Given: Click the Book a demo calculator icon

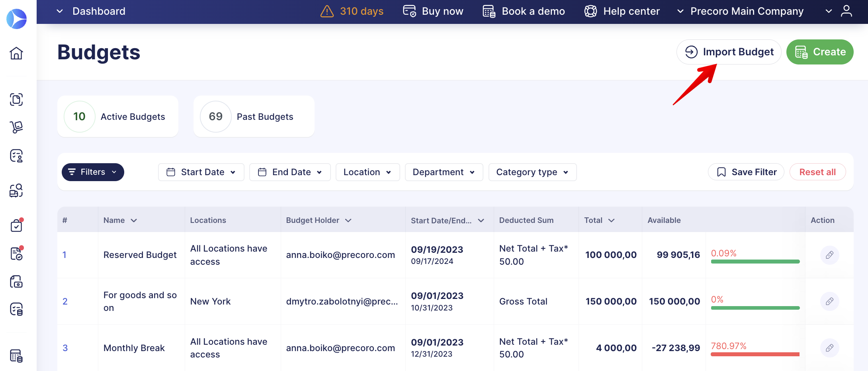Looking at the screenshot, I should [489, 11].
